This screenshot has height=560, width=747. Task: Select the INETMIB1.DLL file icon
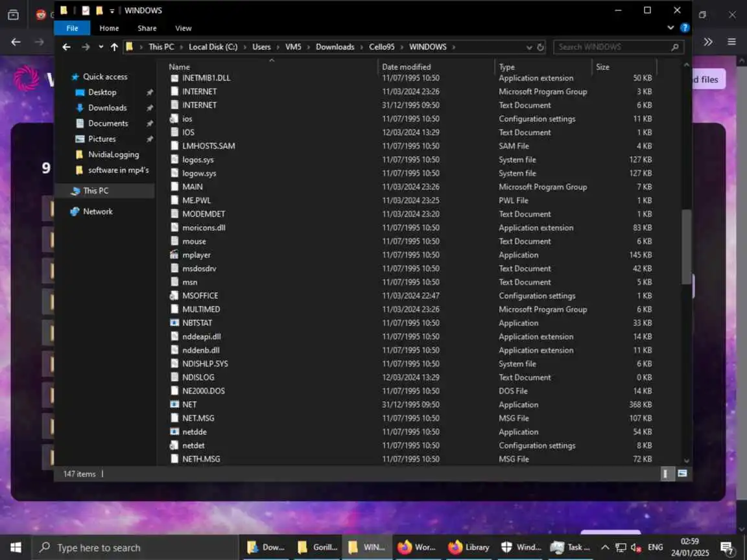(x=174, y=78)
